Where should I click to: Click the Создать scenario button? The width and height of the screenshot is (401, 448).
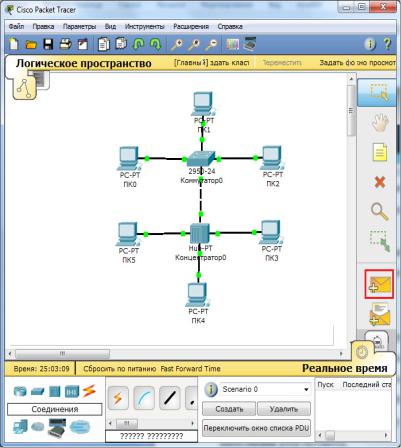229,409
